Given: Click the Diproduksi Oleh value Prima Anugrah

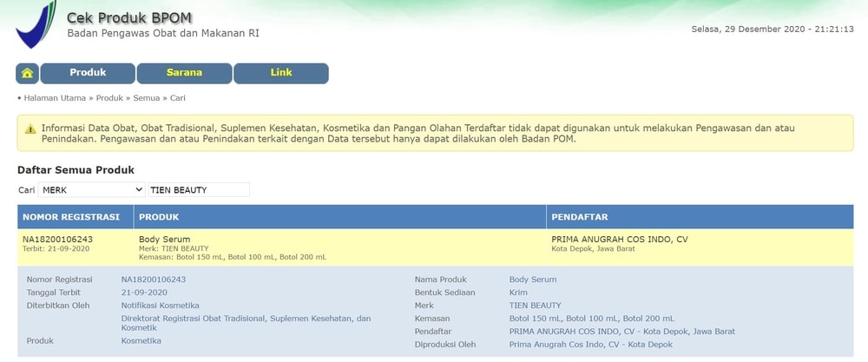Looking at the screenshot, I should [x=591, y=345].
